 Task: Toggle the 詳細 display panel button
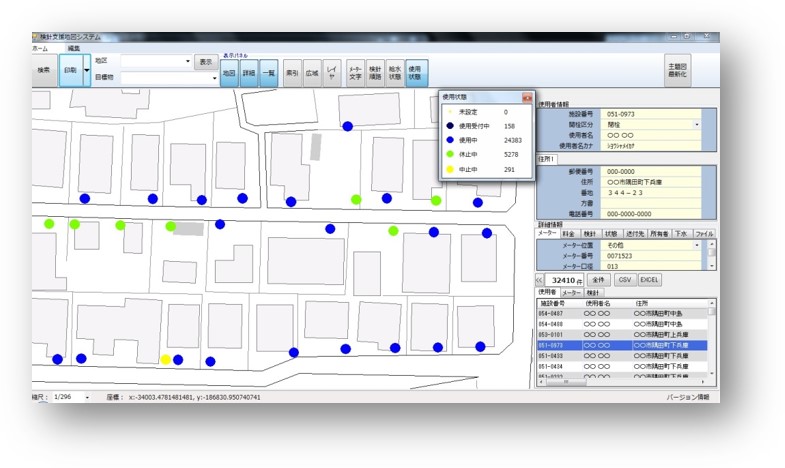pyautogui.click(x=249, y=73)
